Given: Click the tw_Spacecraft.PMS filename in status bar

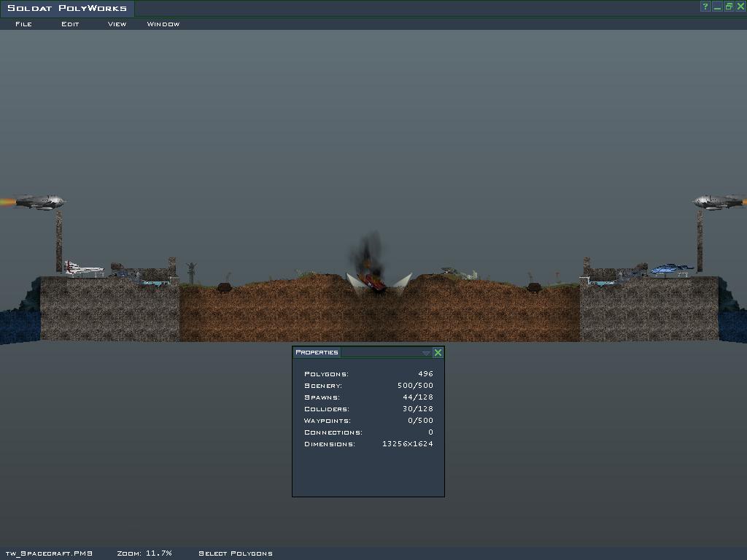Looking at the screenshot, I should (x=49, y=553).
